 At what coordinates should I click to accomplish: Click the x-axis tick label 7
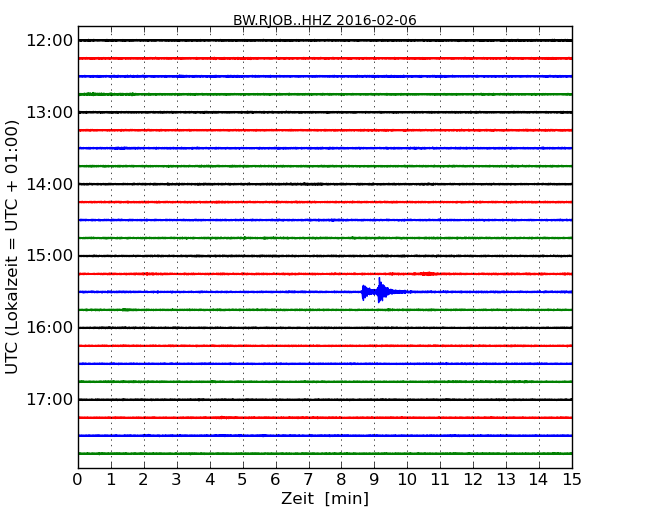tap(308, 479)
